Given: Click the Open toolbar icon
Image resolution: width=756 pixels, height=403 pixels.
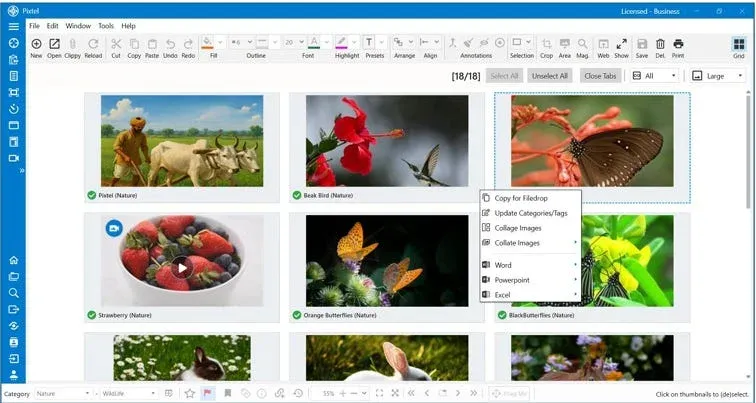Looking at the screenshot, I should point(54,44).
